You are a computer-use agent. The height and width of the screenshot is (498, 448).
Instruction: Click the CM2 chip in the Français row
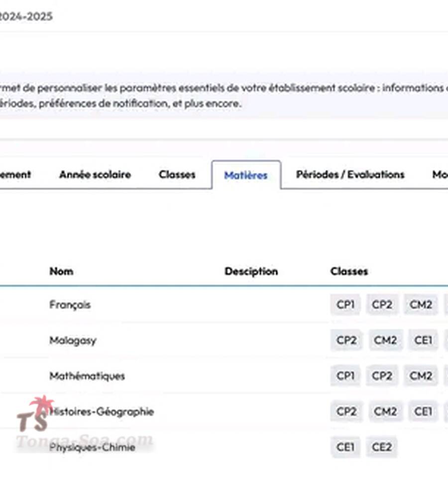[x=421, y=305]
